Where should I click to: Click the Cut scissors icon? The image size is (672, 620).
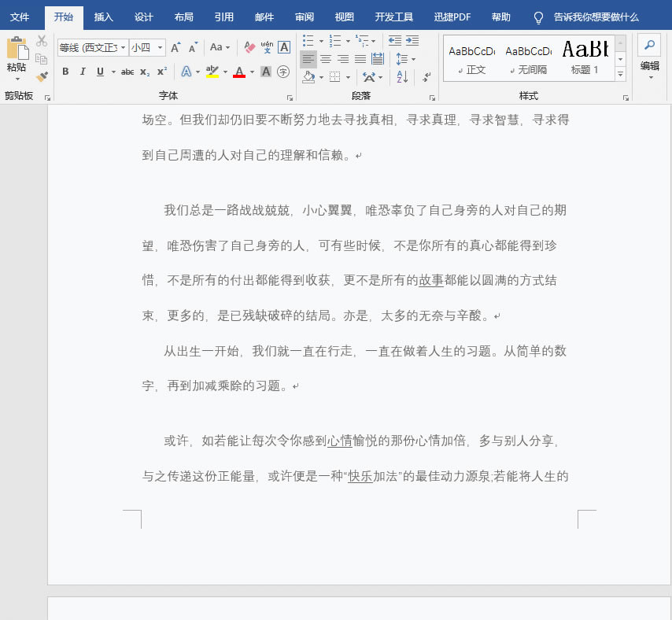42,41
